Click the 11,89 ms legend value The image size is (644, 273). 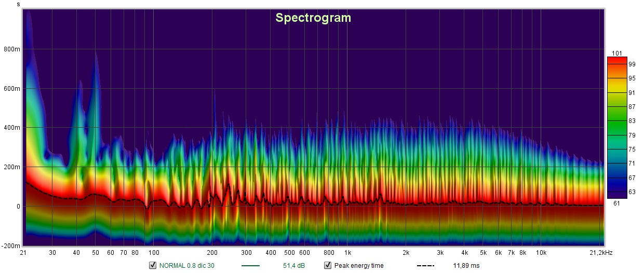(x=466, y=266)
